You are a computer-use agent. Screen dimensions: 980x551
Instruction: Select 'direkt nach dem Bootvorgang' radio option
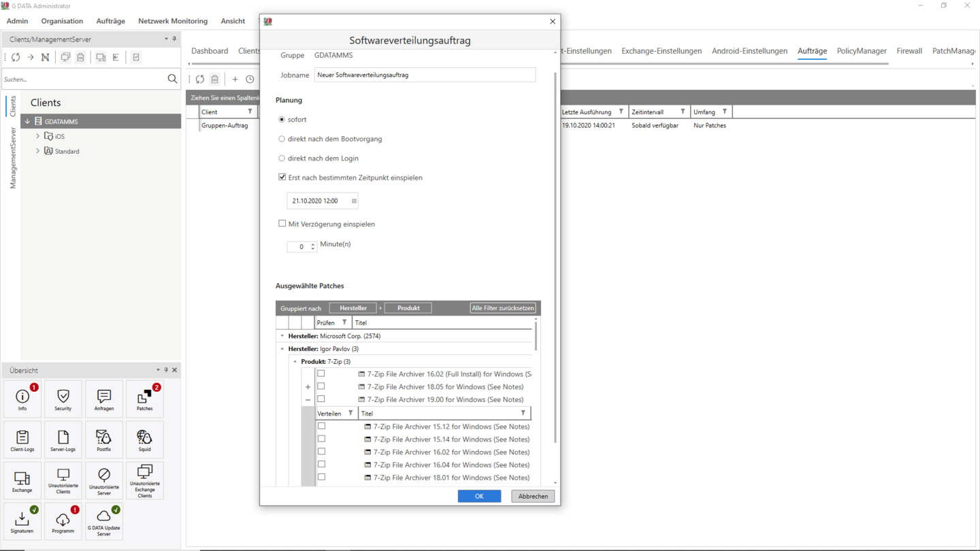(x=282, y=139)
